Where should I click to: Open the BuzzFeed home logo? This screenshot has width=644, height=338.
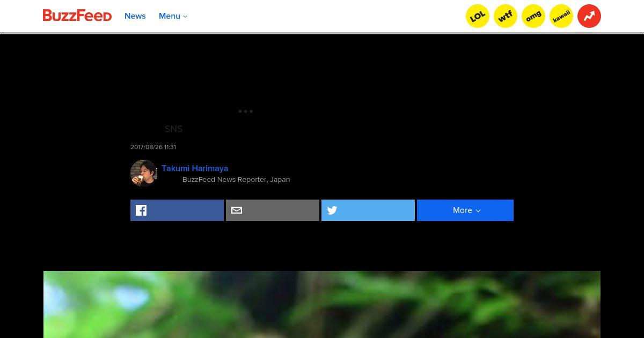(77, 16)
